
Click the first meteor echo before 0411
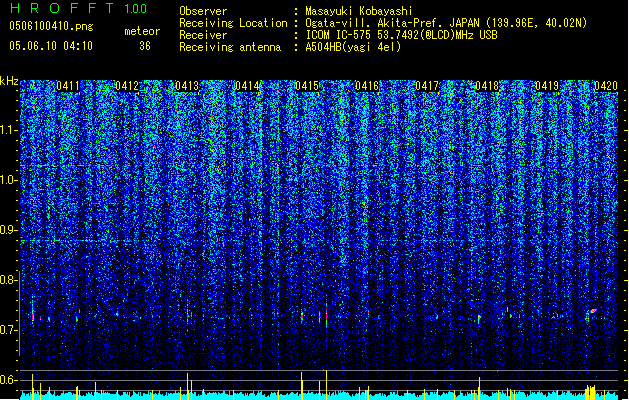[x=33, y=316]
